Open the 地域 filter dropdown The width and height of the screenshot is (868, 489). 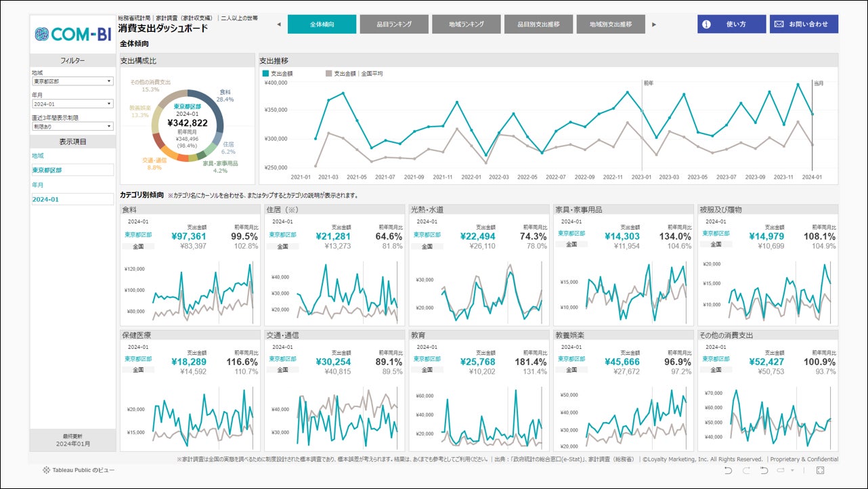pos(72,81)
